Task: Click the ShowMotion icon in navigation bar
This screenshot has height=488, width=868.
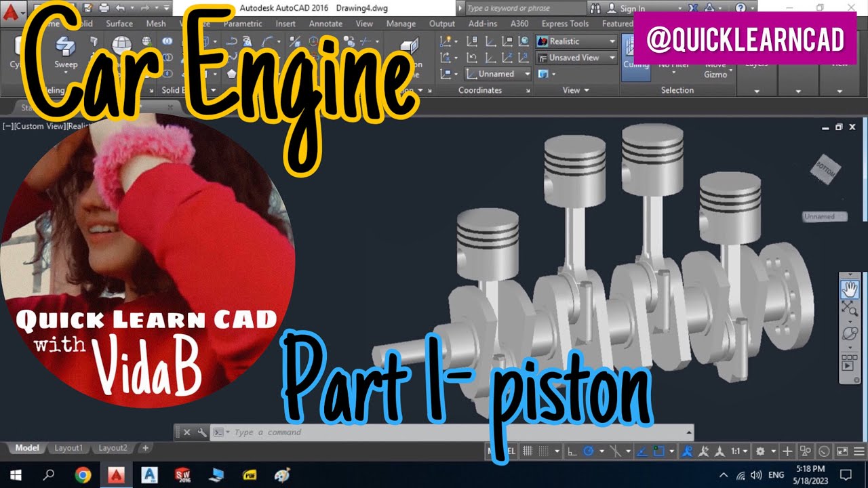Action: (x=848, y=362)
